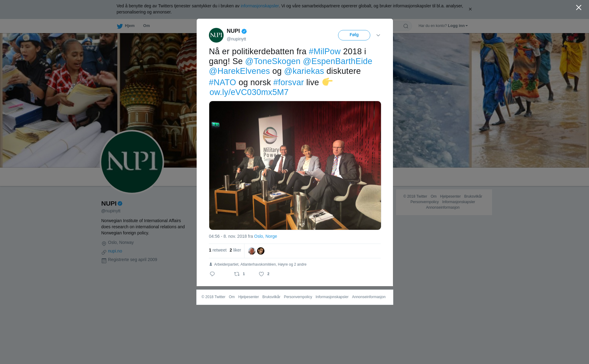This screenshot has width=589, height=364.
Task: Dismiss the cookie notice banner
Action: pyautogui.click(x=470, y=9)
